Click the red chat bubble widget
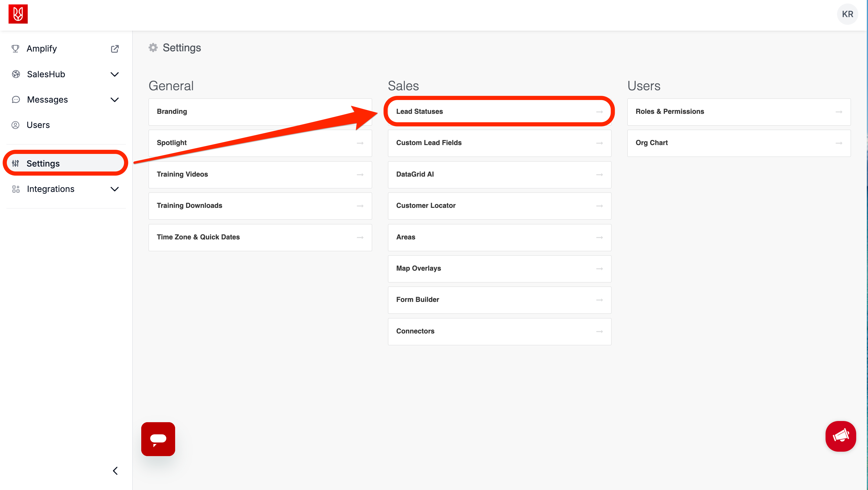This screenshot has width=868, height=490. click(158, 439)
